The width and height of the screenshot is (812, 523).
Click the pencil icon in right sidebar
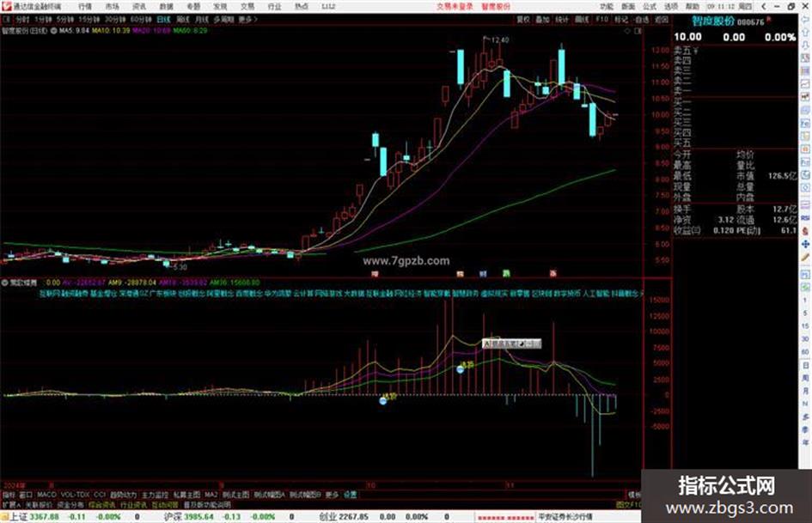(x=805, y=258)
